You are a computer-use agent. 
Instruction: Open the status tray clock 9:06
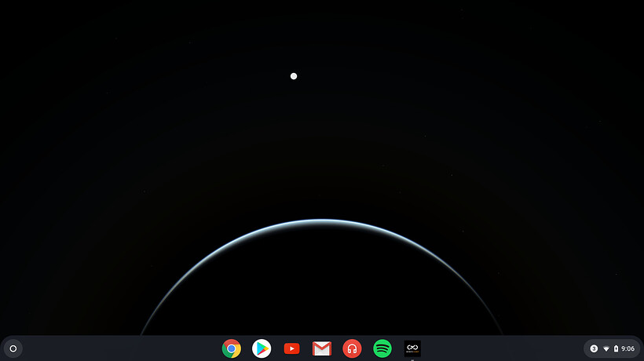pos(628,348)
